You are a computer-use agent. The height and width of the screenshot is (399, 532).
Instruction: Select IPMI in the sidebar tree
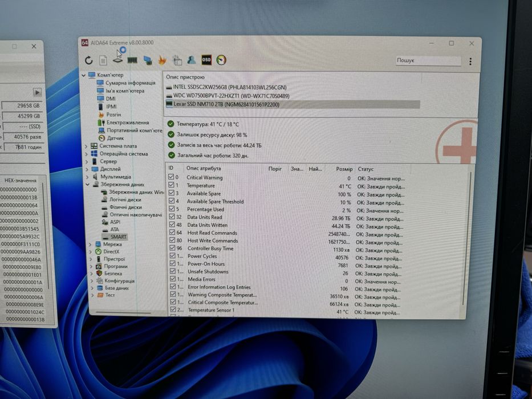pos(111,107)
